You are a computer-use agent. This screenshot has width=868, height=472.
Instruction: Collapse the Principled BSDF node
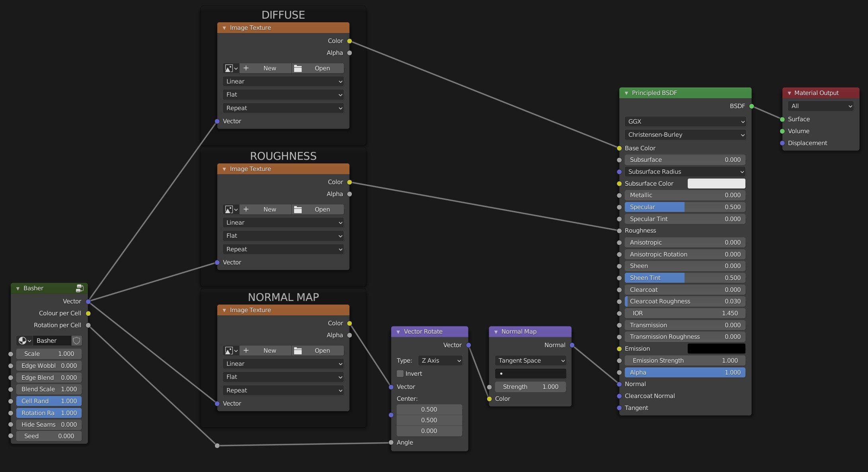[x=626, y=93]
